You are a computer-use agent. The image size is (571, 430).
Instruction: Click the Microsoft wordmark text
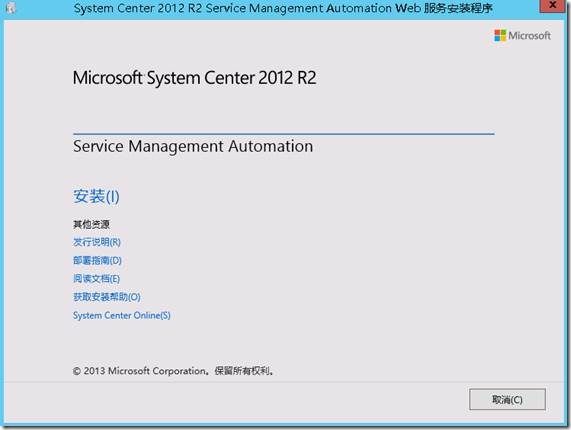pos(529,35)
